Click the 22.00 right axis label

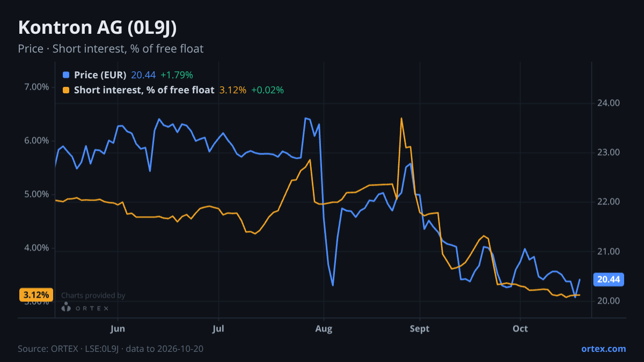pyautogui.click(x=609, y=202)
